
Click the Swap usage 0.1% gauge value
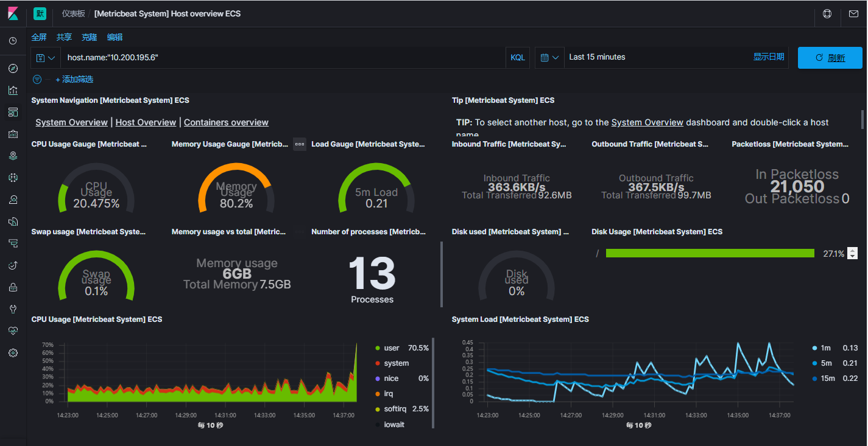(x=96, y=291)
